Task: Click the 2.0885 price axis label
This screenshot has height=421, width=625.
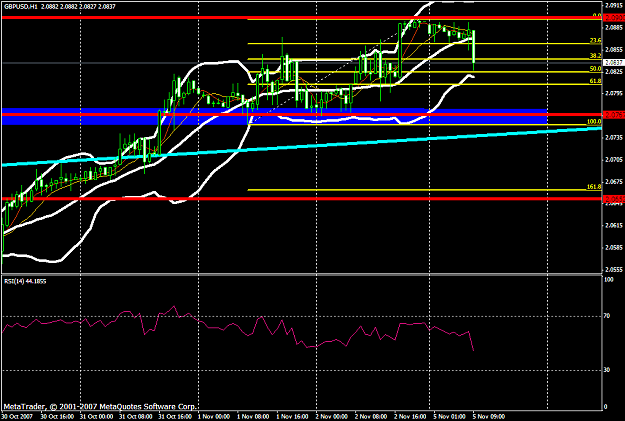Action: [x=614, y=28]
